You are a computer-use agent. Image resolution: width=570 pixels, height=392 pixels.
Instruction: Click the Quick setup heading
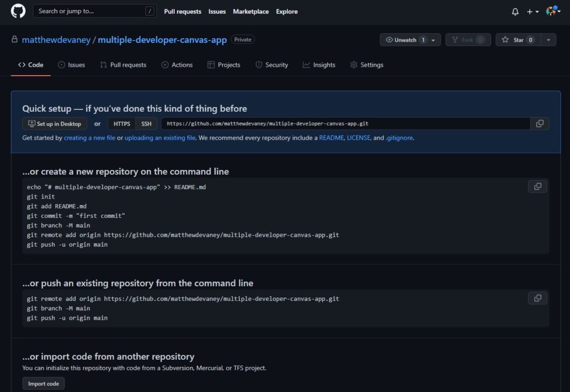click(135, 108)
